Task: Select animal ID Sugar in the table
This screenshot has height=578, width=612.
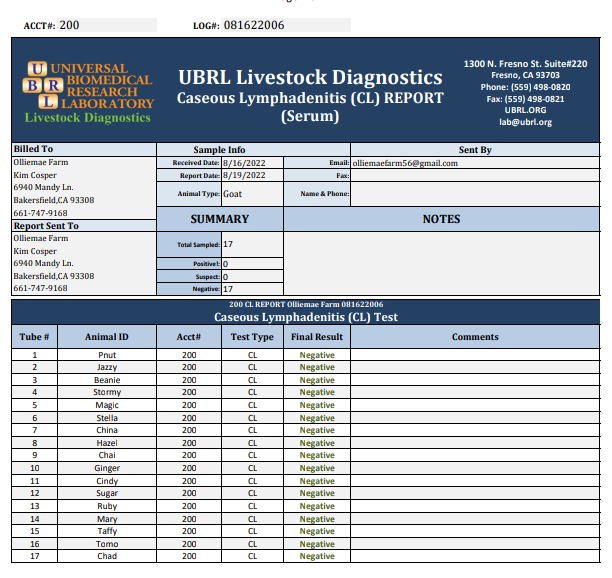Action: pos(107,493)
